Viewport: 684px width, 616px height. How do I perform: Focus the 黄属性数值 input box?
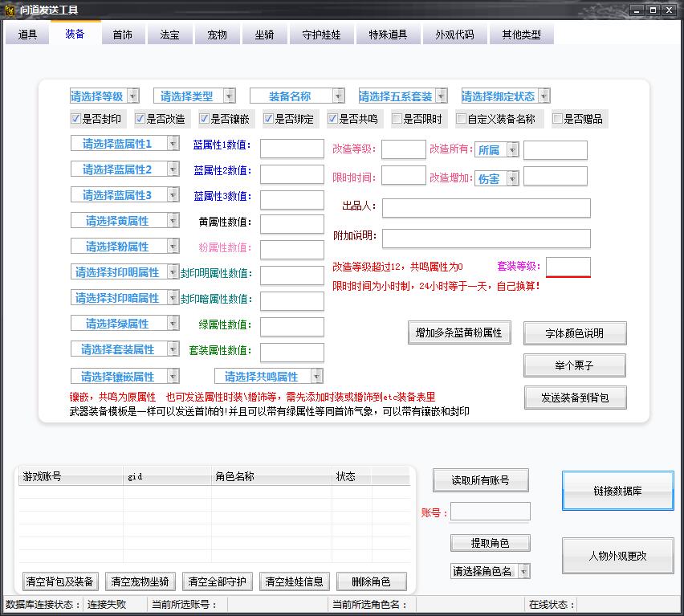click(292, 224)
